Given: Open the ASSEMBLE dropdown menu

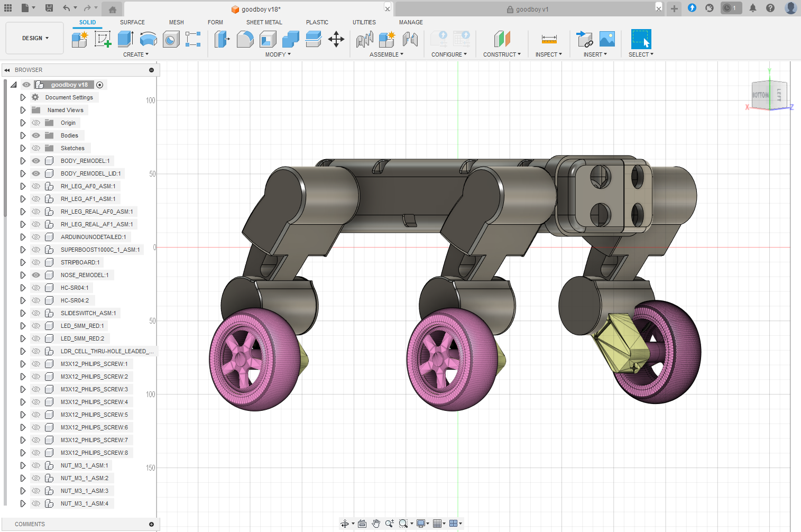Looking at the screenshot, I should point(386,54).
